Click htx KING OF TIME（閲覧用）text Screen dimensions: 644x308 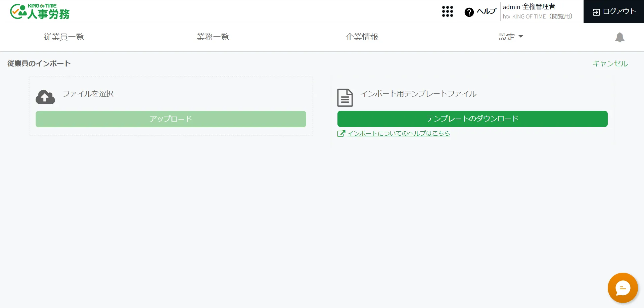click(538, 16)
